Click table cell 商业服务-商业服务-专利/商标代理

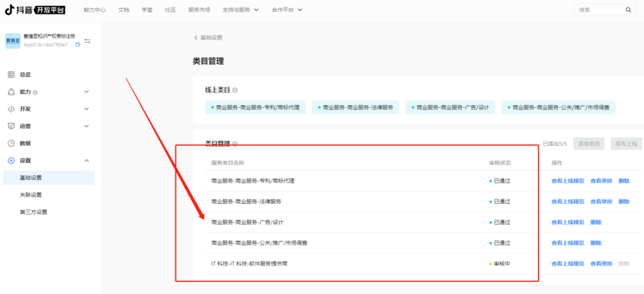tap(253, 181)
